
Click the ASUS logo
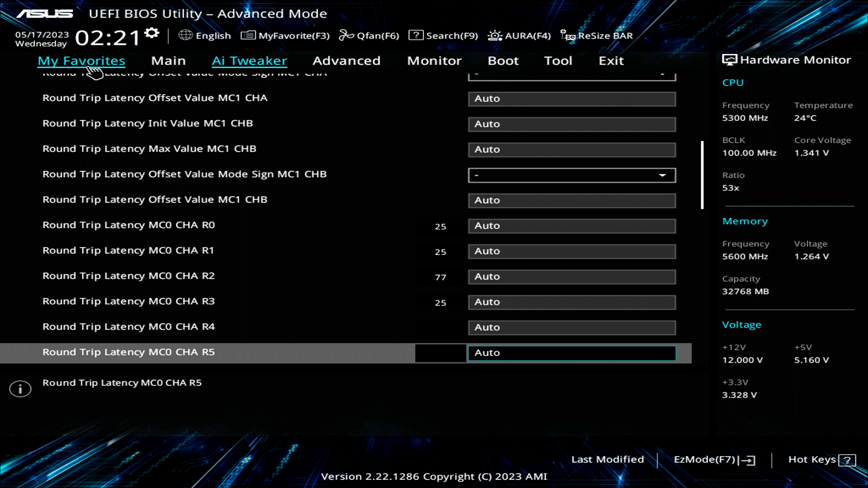click(44, 14)
